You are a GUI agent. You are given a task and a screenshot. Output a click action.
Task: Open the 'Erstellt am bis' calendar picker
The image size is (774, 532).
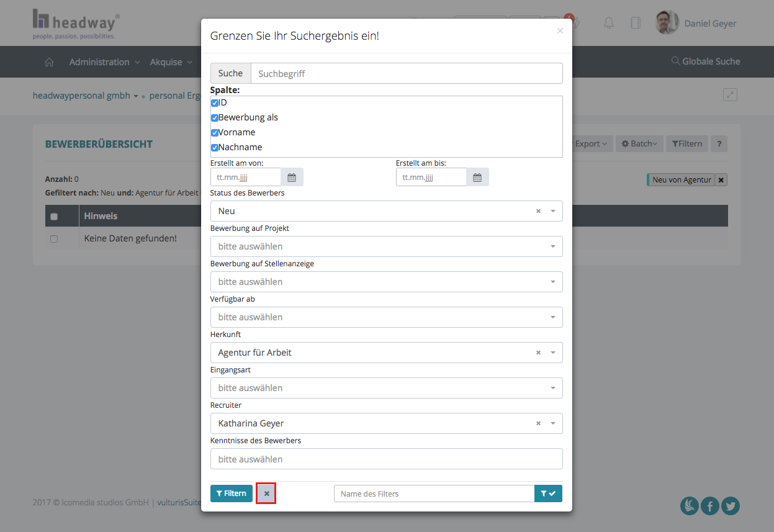click(477, 178)
